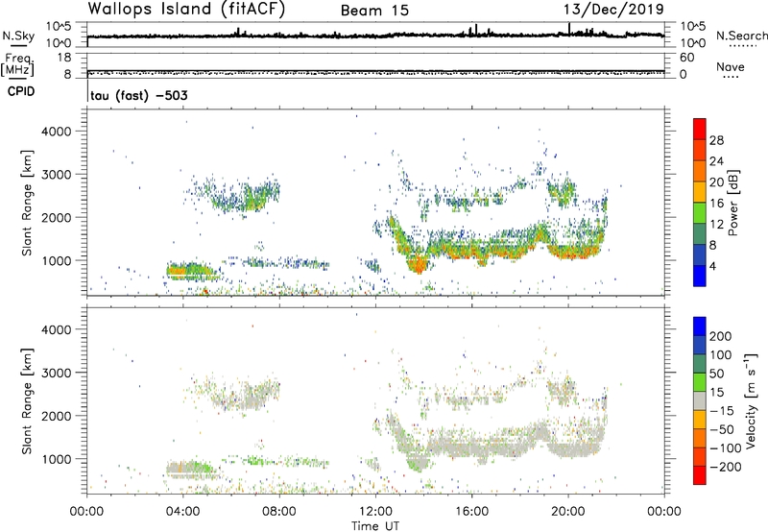The height and width of the screenshot is (532, 768).
Task: Click the "08:00" time axis label
Action: 279,512
